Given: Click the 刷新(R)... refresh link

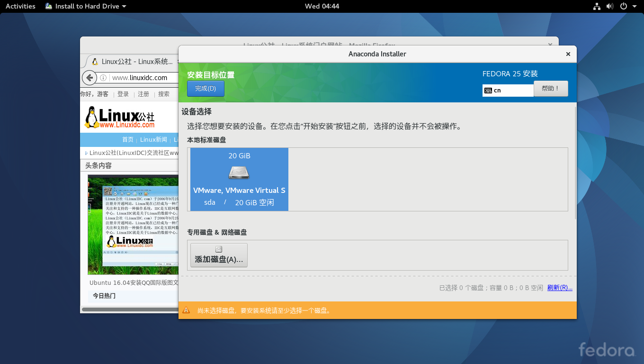Looking at the screenshot, I should pos(560,288).
